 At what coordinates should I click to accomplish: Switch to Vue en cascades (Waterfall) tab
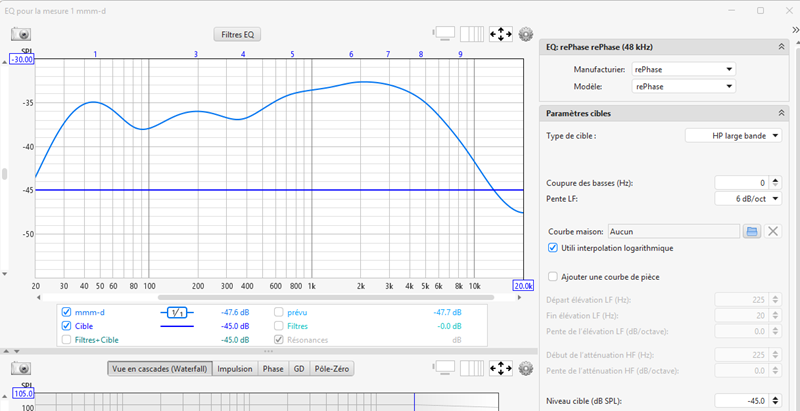click(x=159, y=369)
